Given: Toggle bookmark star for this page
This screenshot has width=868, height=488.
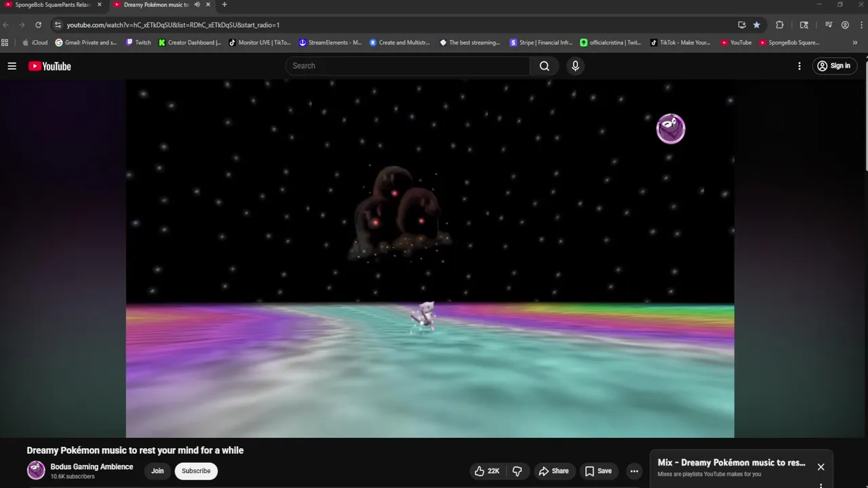Looking at the screenshot, I should coord(757,25).
